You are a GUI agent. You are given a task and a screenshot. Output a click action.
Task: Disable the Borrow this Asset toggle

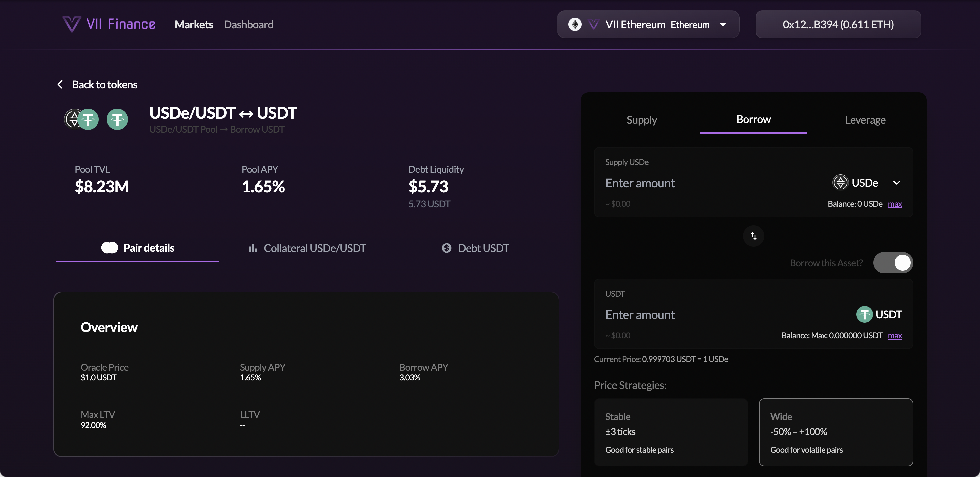pyautogui.click(x=893, y=262)
